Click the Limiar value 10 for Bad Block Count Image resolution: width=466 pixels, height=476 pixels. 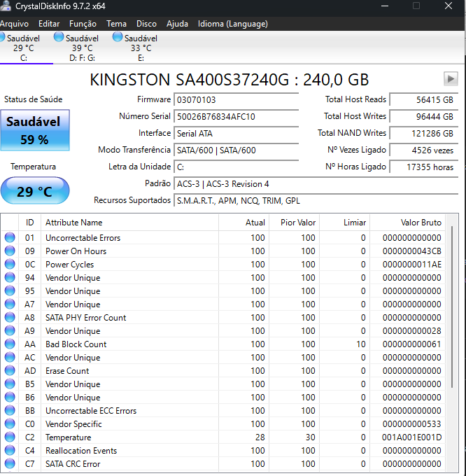pos(361,344)
